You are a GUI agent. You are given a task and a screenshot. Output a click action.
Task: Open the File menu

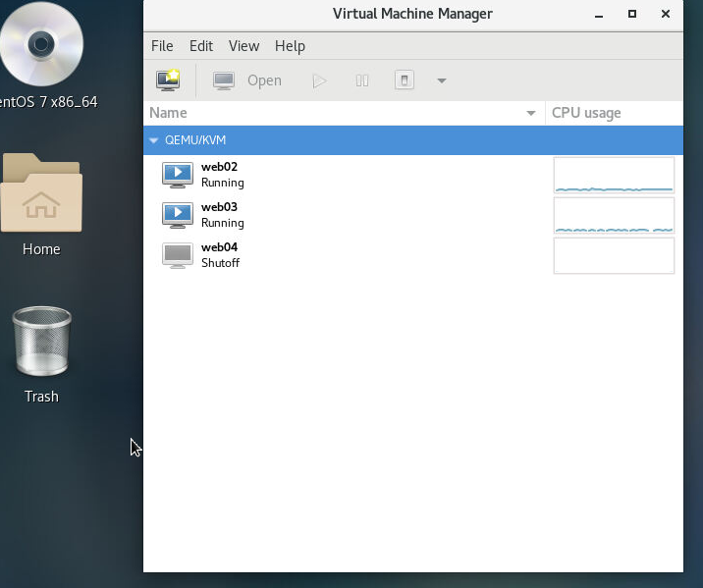click(162, 46)
